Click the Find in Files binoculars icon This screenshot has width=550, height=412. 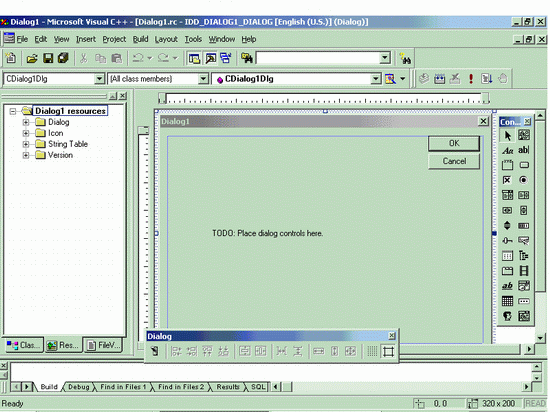[247, 58]
